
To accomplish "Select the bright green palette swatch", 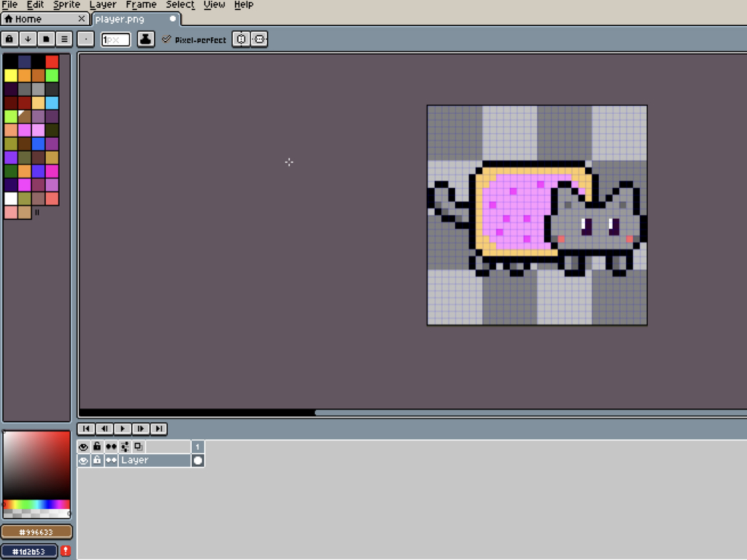I will click(x=52, y=75).
